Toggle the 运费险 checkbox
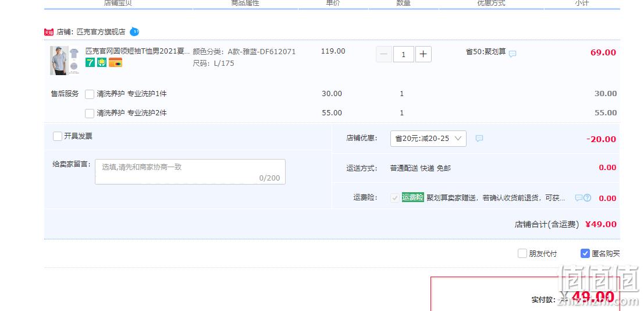 (394, 198)
